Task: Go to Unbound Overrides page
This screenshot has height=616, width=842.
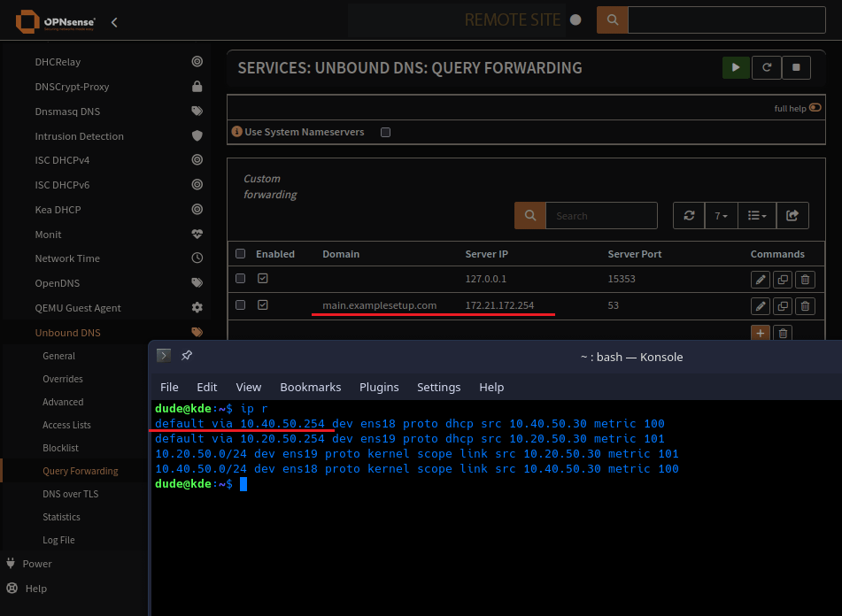Action: click(63, 379)
